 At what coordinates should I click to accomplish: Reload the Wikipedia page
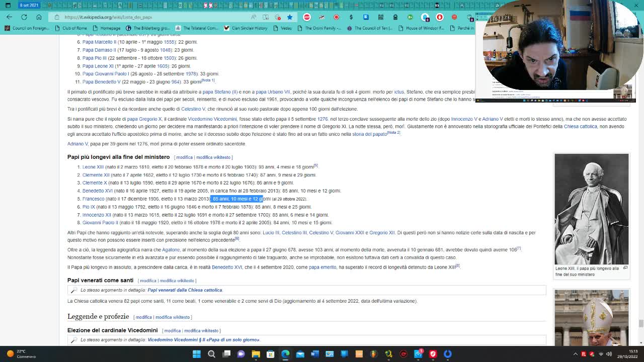pos(24,17)
